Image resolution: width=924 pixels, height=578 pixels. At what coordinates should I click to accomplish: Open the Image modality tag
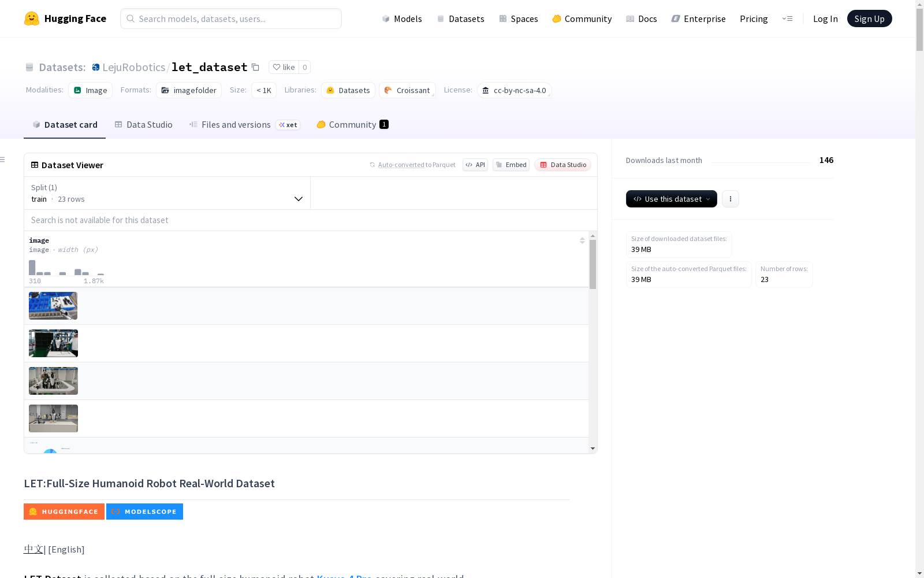[91, 90]
